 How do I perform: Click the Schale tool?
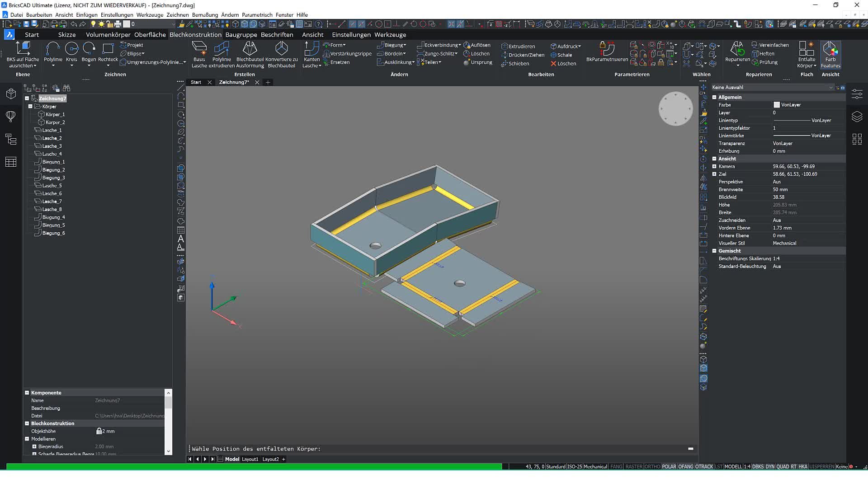click(561, 55)
